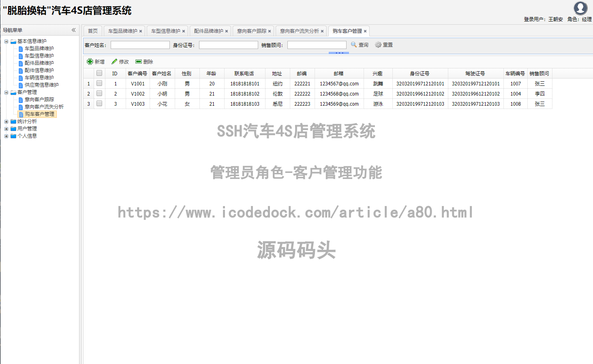Click the 客户姓名 search input field

coord(140,45)
